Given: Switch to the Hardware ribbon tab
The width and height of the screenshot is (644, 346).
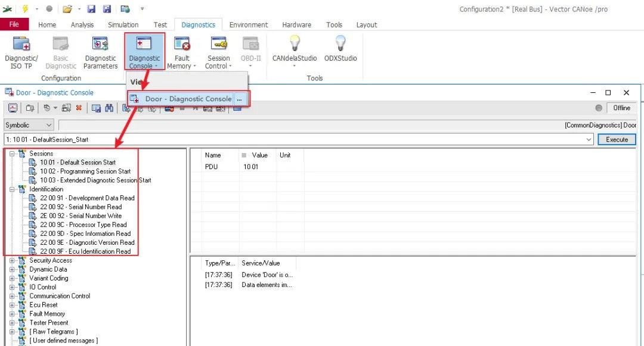Looking at the screenshot, I should (296, 24).
